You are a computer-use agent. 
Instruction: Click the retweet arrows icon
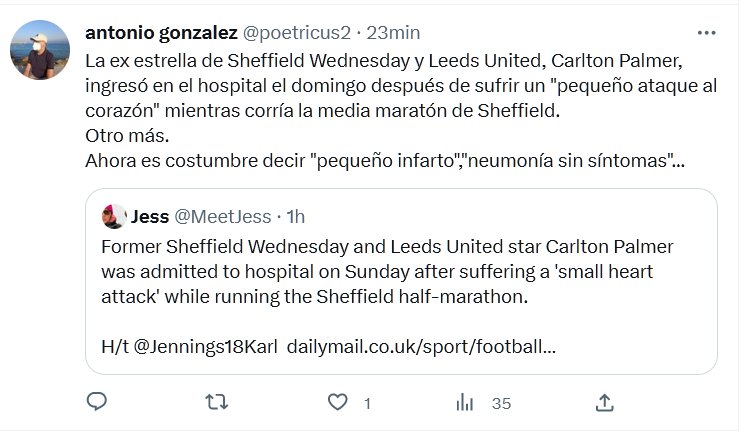pyautogui.click(x=216, y=402)
